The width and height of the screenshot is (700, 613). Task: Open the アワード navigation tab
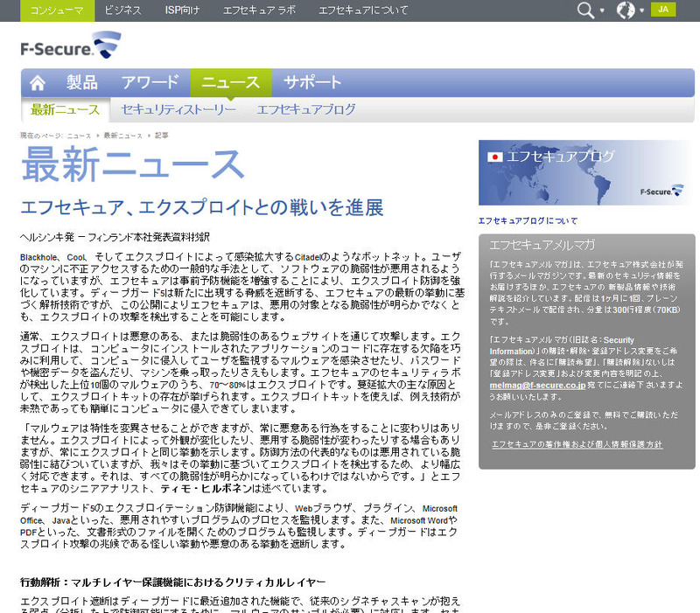(x=150, y=83)
